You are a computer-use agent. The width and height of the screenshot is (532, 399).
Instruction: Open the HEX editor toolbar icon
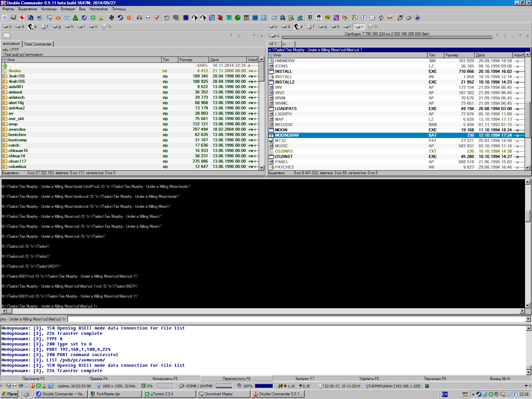[x=246, y=18]
